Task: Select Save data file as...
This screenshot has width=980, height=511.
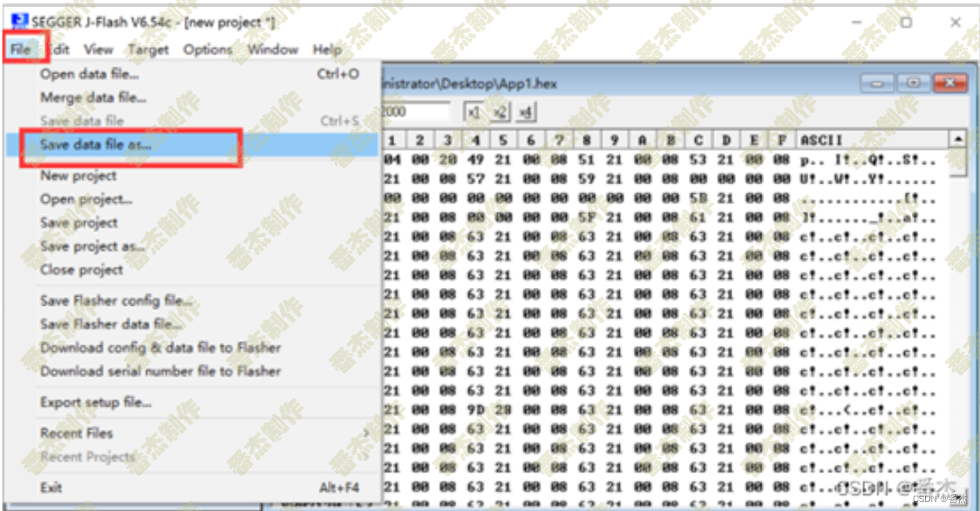Action: click(x=193, y=145)
